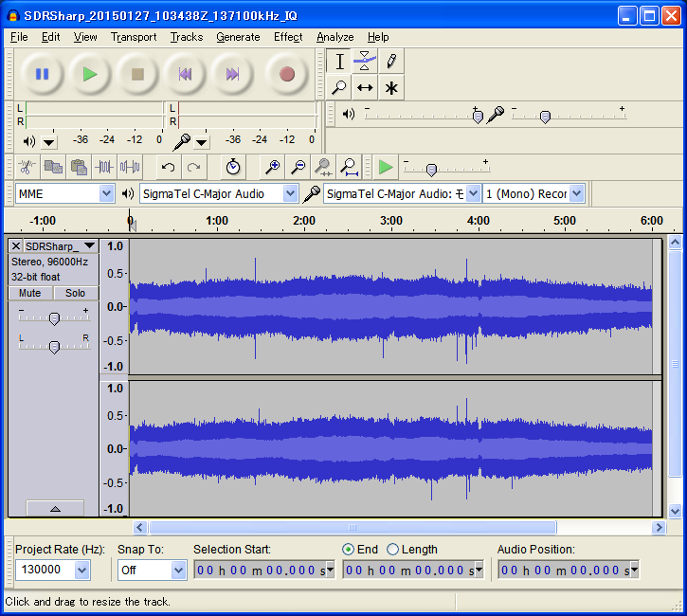Click the Selection Start time field

pyautogui.click(x=263, y=570)
